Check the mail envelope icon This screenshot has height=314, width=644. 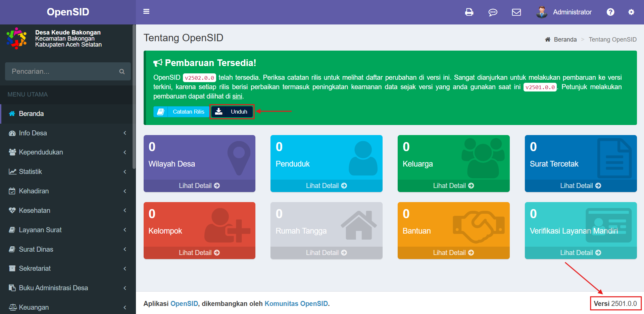516,12
